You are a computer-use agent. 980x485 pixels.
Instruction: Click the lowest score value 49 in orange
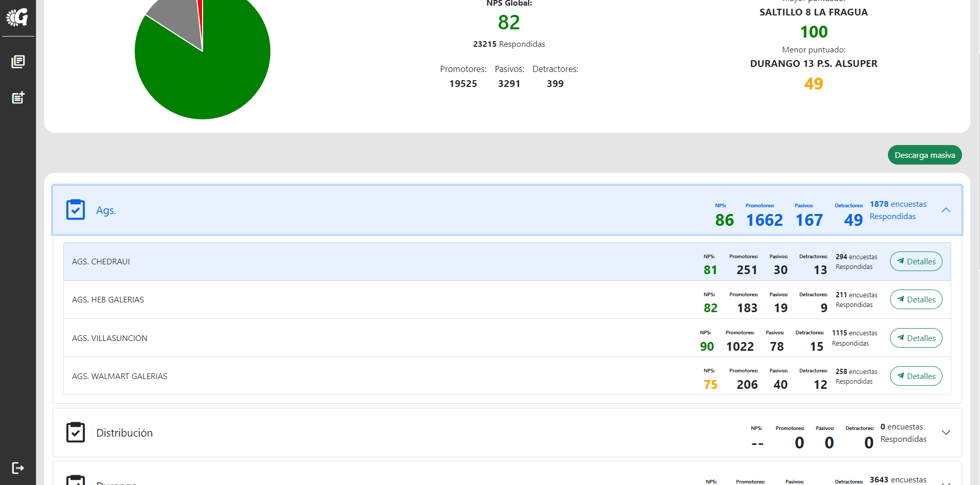[813, 83]
